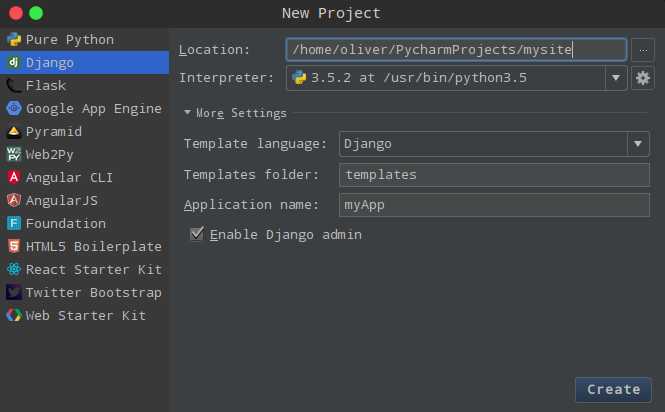Click the Python logo in the Interpreter field

coord(299,78)
